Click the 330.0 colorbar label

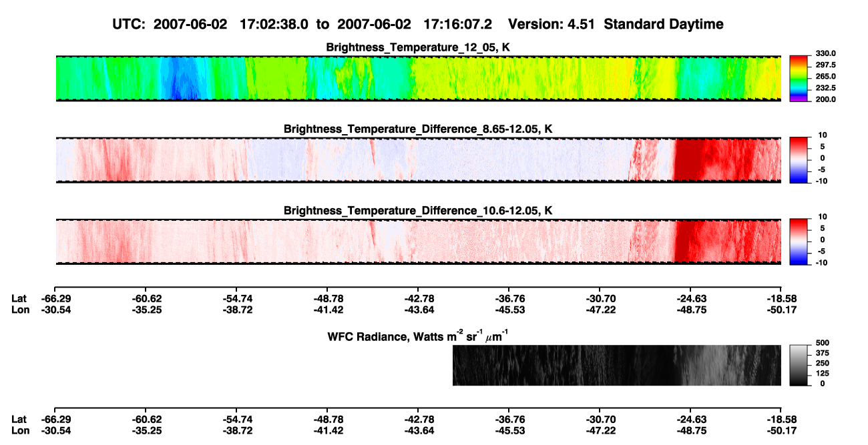825,53
